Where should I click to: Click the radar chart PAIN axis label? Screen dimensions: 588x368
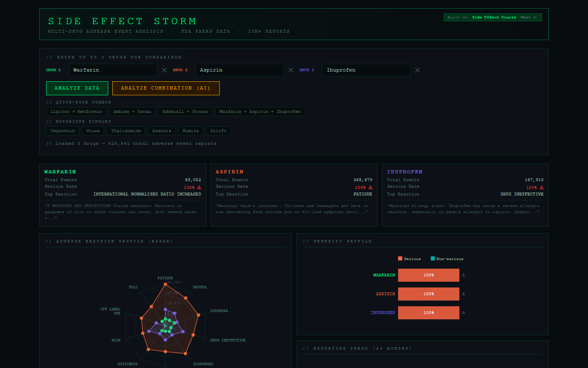click(x=116, y=340)
